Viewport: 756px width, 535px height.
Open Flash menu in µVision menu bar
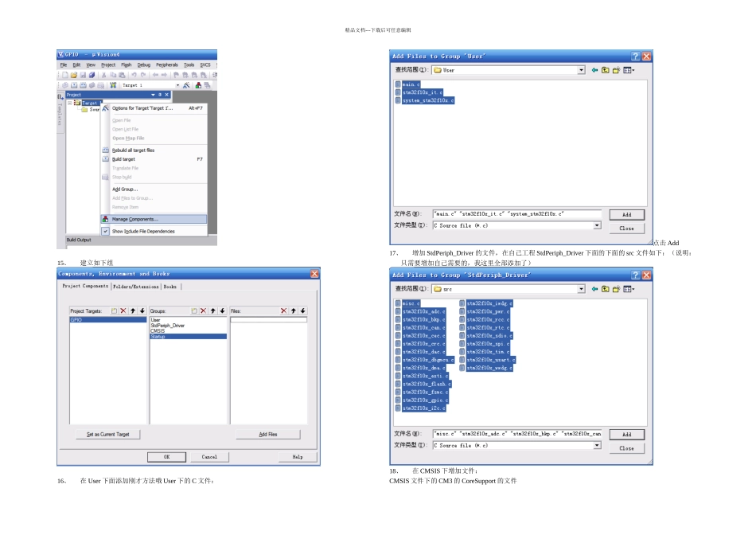(x=127, y=64)
